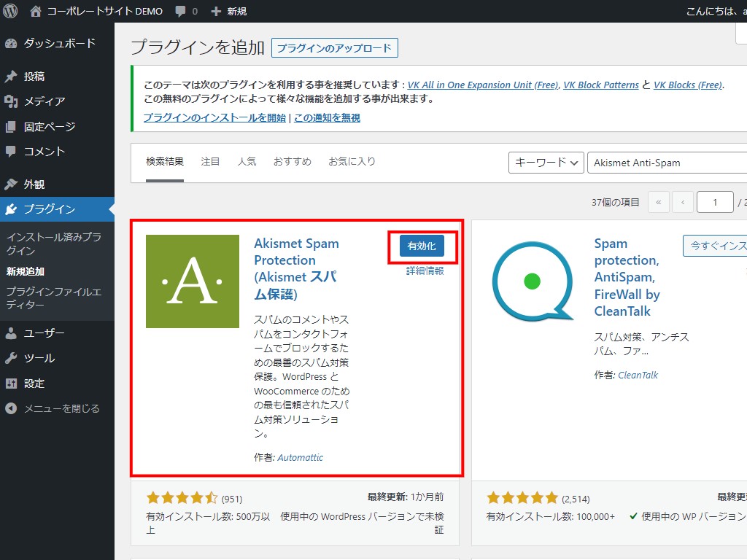Open the site home icon コーポレートサイト DEMO
This screenshot has width=747, height=560.
[36, 11]
